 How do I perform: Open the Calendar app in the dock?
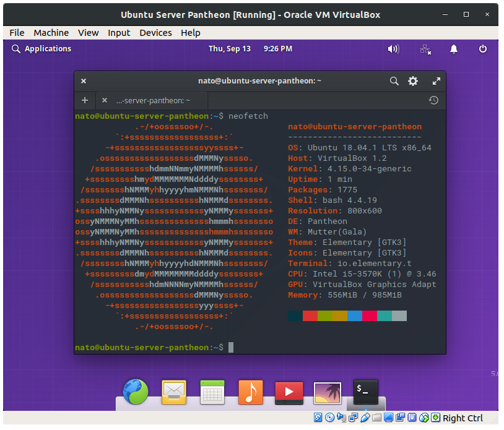click(x=212, y=392)
